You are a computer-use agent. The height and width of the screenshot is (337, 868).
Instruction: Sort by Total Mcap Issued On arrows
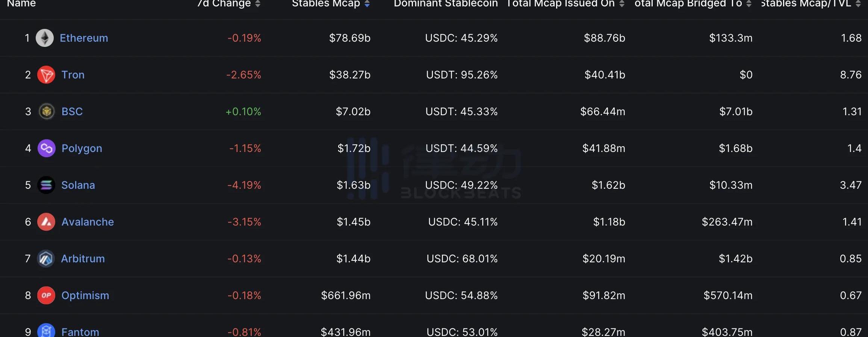(x=622, y=4)
